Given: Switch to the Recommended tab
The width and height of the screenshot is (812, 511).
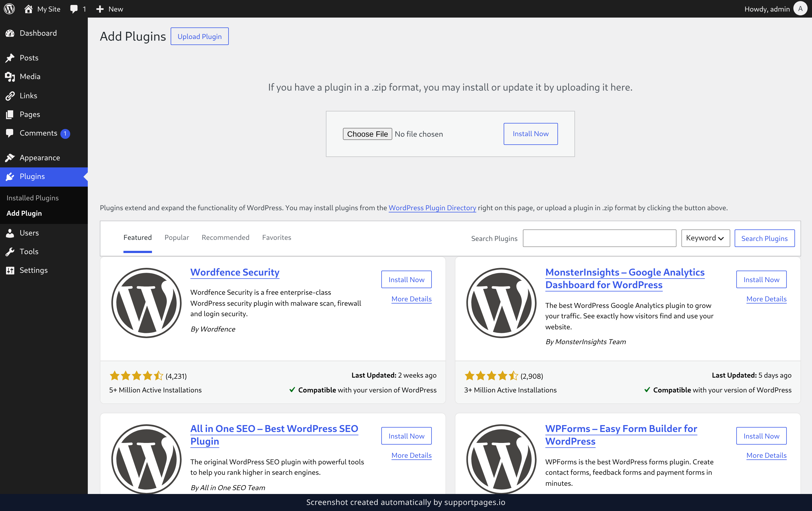Looking at the screenshot, I should click(x=225, y=237).
